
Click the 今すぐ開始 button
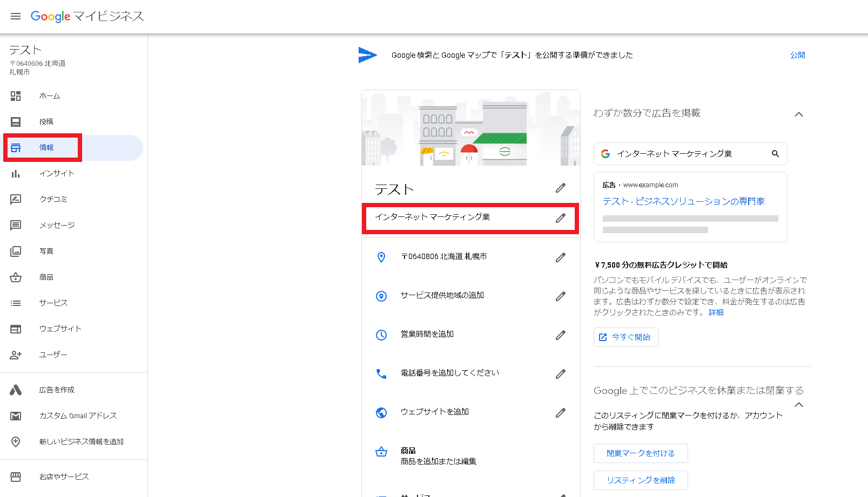pos(626,337)
